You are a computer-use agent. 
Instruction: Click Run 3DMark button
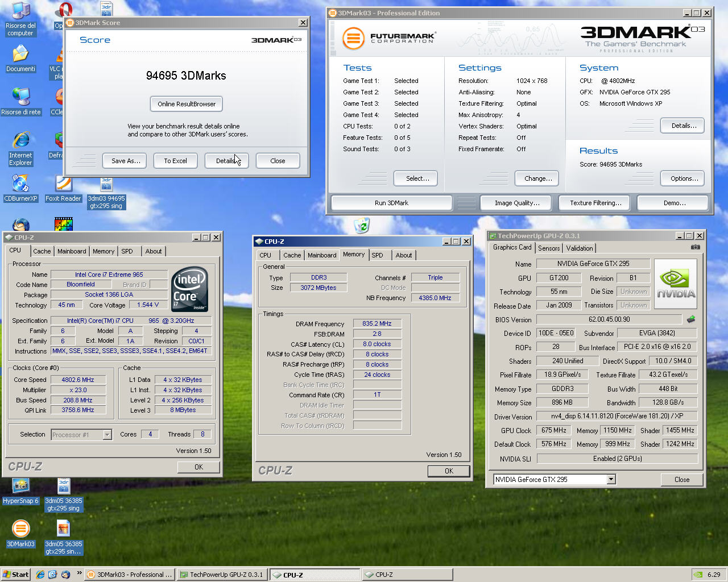pyautogui.click(x=391, y=203)
